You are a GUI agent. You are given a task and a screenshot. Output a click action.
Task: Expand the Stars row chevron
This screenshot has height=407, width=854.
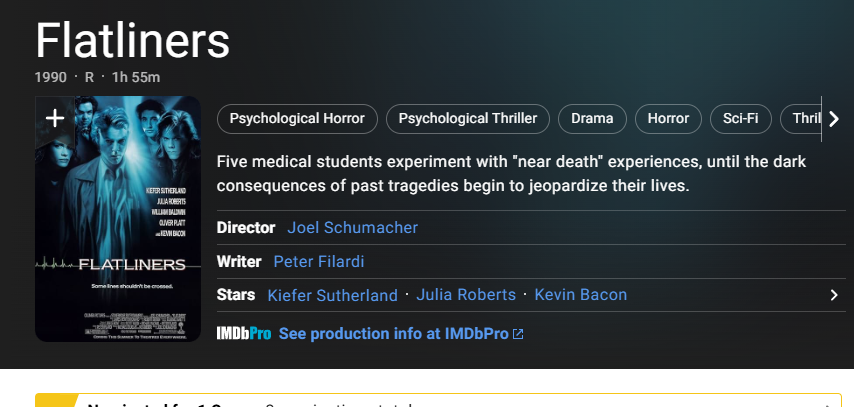834,295
